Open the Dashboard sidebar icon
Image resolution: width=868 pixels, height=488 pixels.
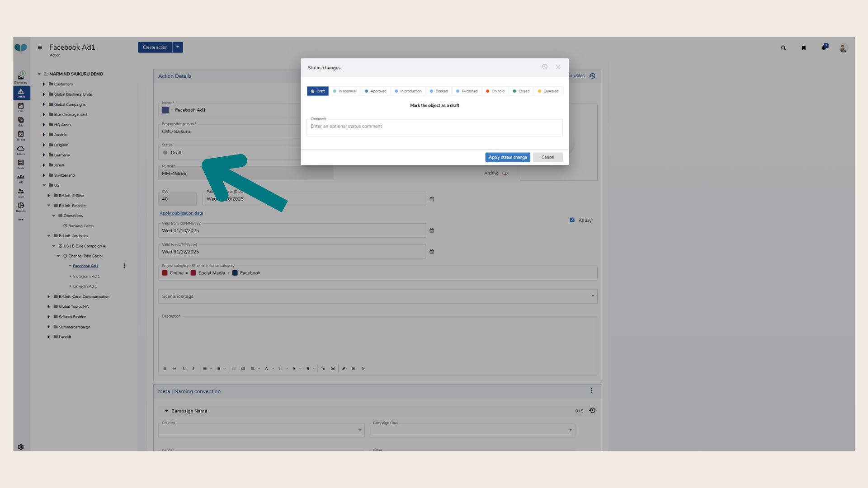pyautogui.click(x=21, y=77)
